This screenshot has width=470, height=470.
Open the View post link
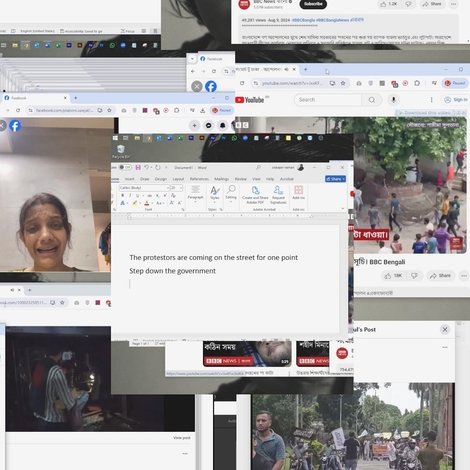[x=182, y=438]
